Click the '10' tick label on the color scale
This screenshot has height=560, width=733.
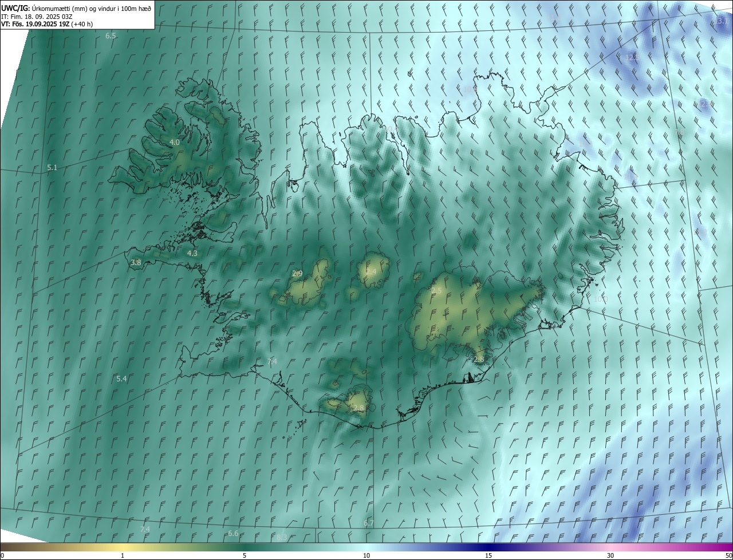click(x=366, y=556)
